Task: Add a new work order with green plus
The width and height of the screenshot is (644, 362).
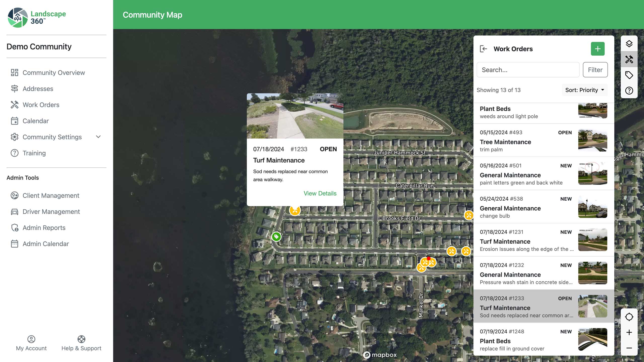Action: (x=597, y=49)
